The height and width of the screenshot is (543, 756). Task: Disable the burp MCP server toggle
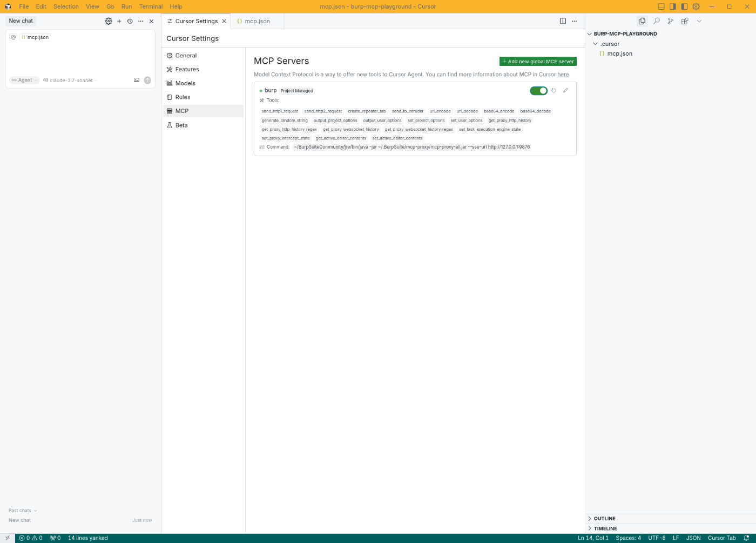(x=538, y=91)
